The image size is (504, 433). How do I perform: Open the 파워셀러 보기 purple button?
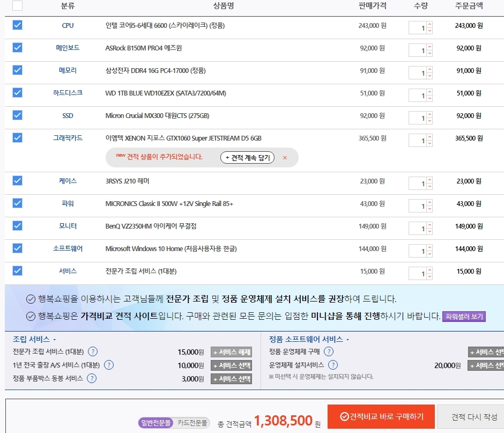464,317
